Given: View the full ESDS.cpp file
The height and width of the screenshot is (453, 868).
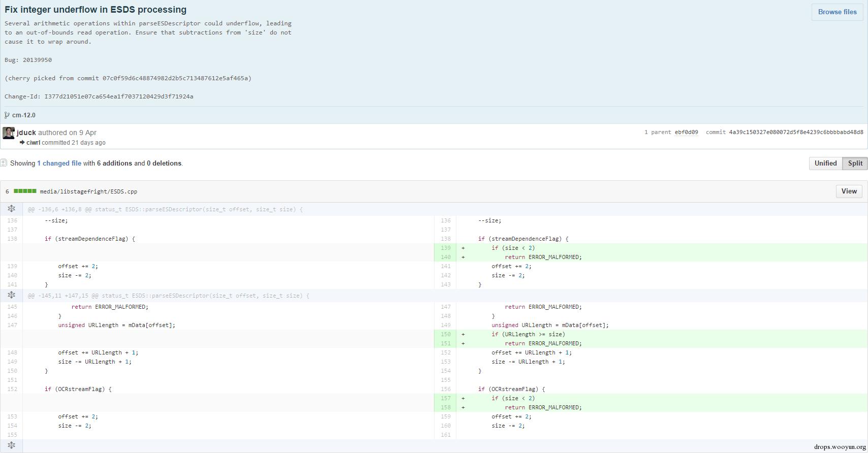Looking at the screenshot, I should click(x=849, y=191).
